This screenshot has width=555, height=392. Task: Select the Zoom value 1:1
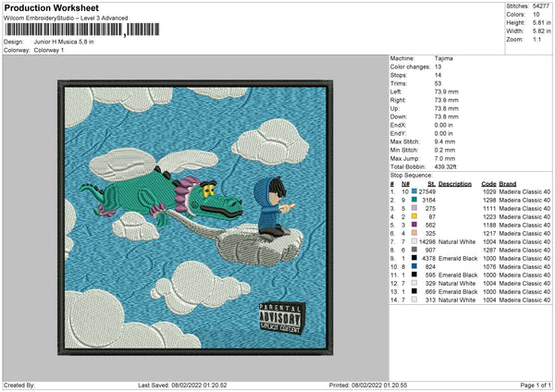click(536, 39)
